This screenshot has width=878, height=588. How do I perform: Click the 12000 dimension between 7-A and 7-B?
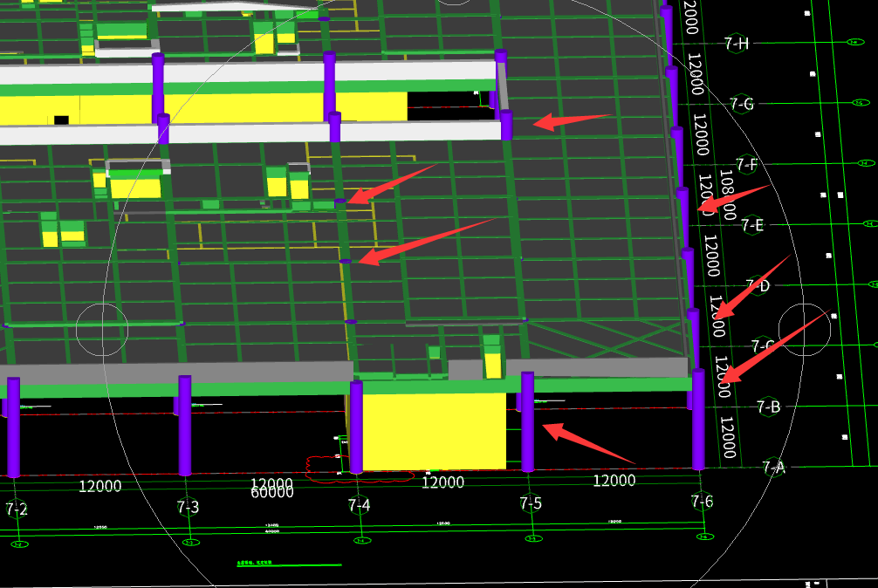click(727, 437)
